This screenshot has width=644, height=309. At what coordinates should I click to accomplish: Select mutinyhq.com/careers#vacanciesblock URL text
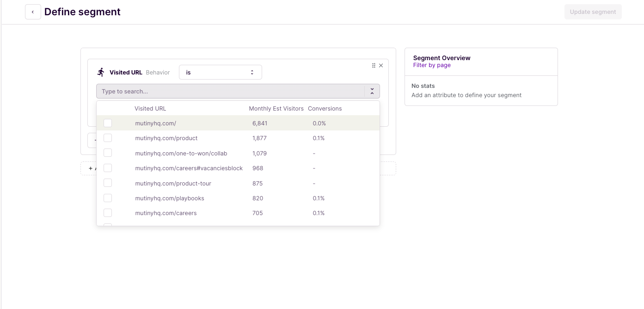click(189, 168)
